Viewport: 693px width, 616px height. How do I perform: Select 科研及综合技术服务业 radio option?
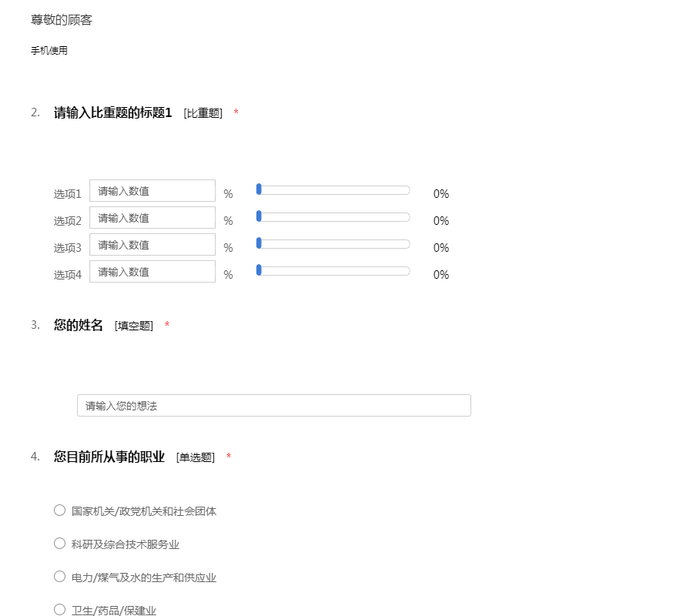(60, 544)
